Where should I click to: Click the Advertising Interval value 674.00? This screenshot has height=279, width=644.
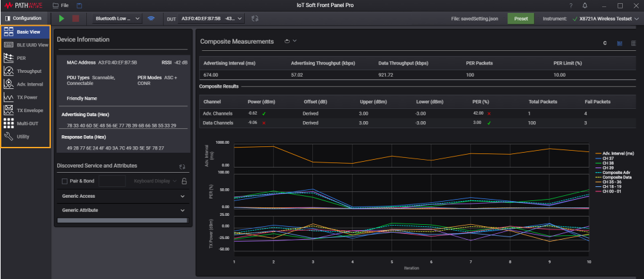pos(211,75)
